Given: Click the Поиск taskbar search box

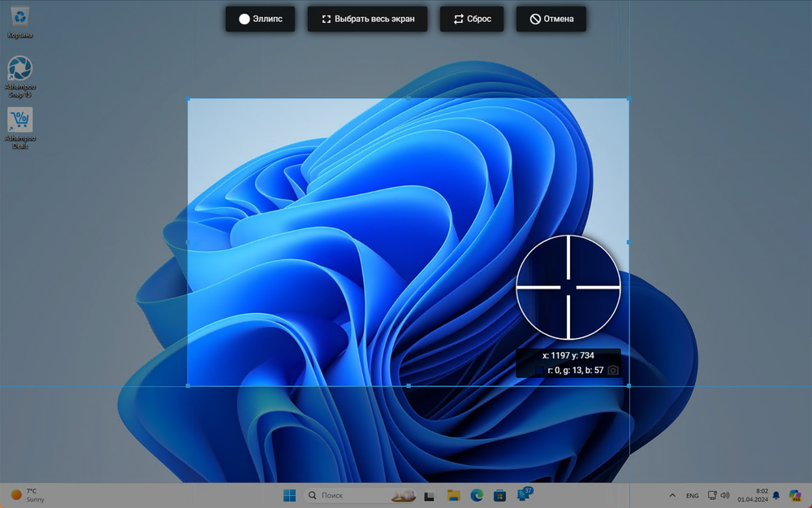Looking at the screenshot, I should [x=361, y=496].
